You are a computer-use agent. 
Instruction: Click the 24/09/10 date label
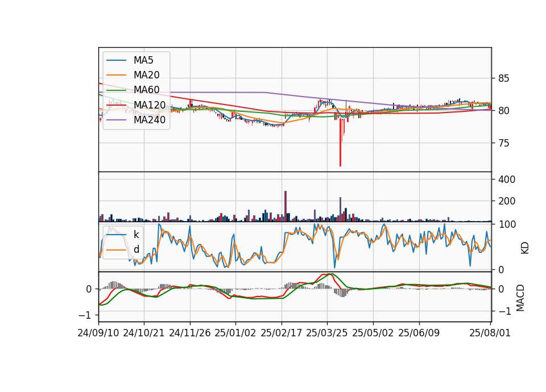[x=98, y=333]
